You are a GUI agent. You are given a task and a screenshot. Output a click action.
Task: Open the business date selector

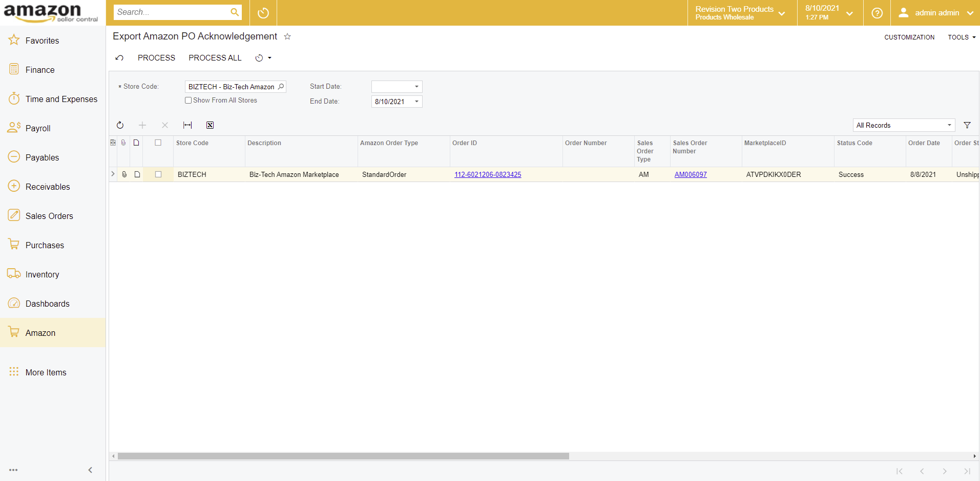[x=829, y=13]
